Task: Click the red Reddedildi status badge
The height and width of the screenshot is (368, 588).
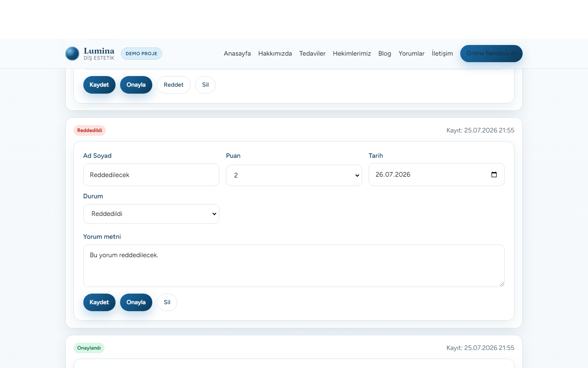Action: pos(89,130)
